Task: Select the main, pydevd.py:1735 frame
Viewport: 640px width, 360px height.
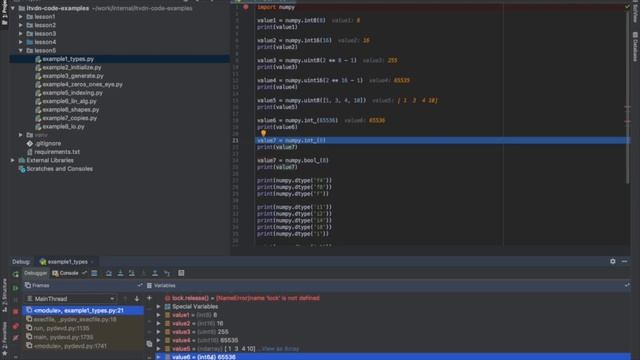Action: [x=84, y=337]
